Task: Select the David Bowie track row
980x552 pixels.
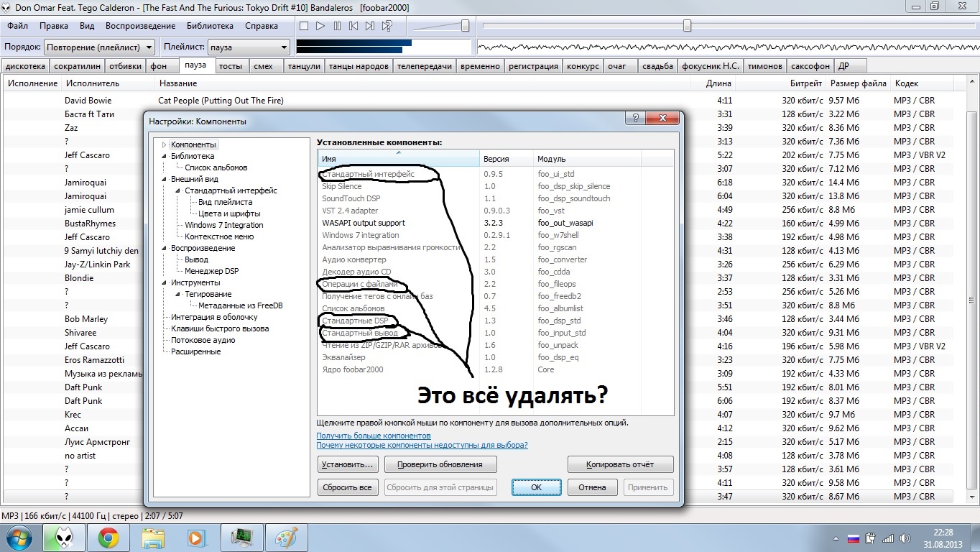Action: click(483, 101)
